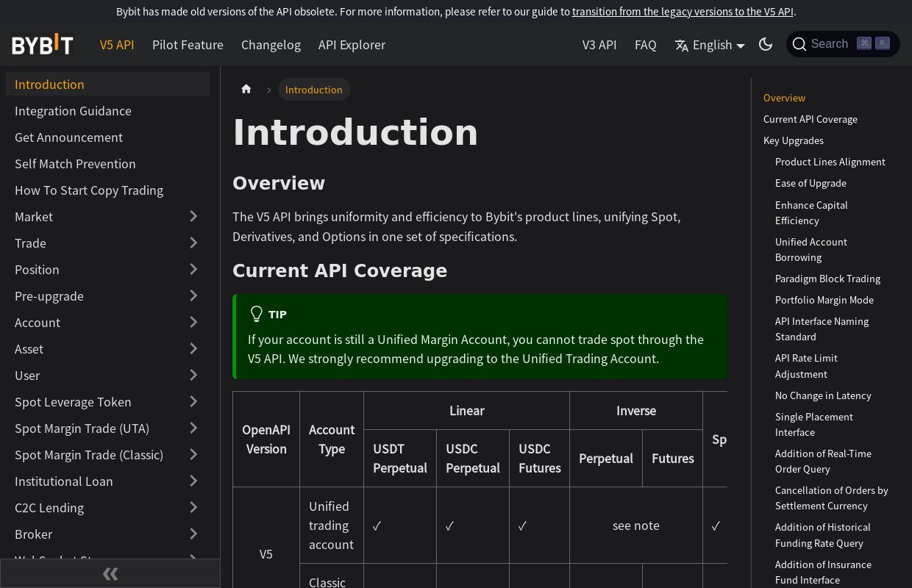
Task: Jump to Single Placement Interface
Action: coord(814,424)
